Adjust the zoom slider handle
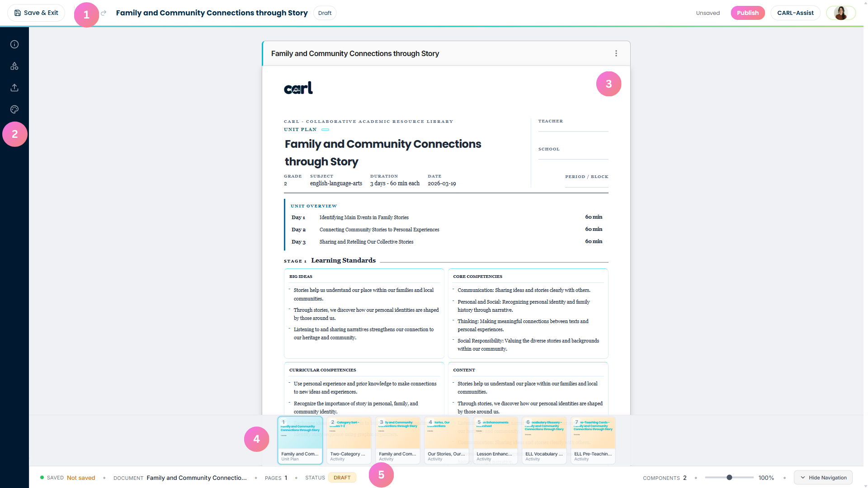The image size is (868, 488). [x=729, y=478]
